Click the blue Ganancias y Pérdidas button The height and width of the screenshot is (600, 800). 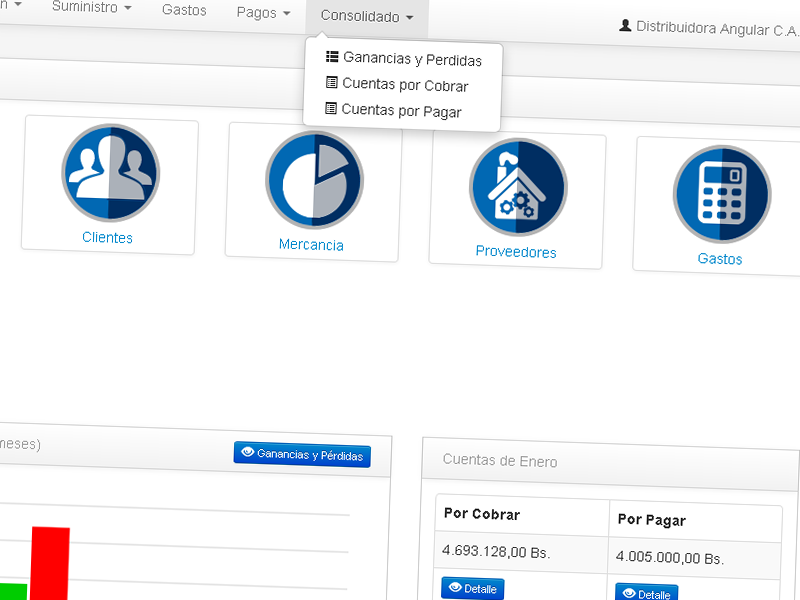tap(302, 455)
